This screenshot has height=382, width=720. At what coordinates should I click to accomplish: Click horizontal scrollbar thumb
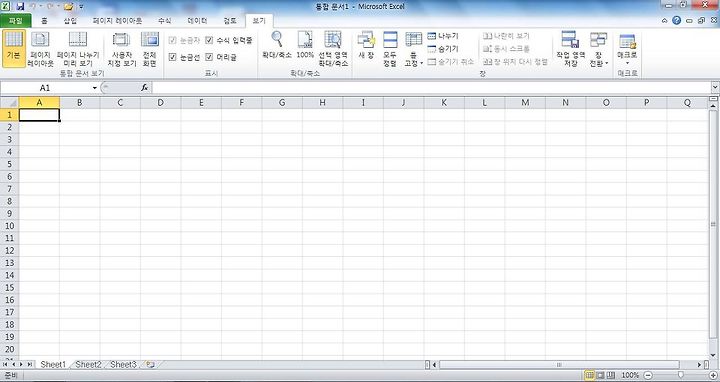(559, 365)
